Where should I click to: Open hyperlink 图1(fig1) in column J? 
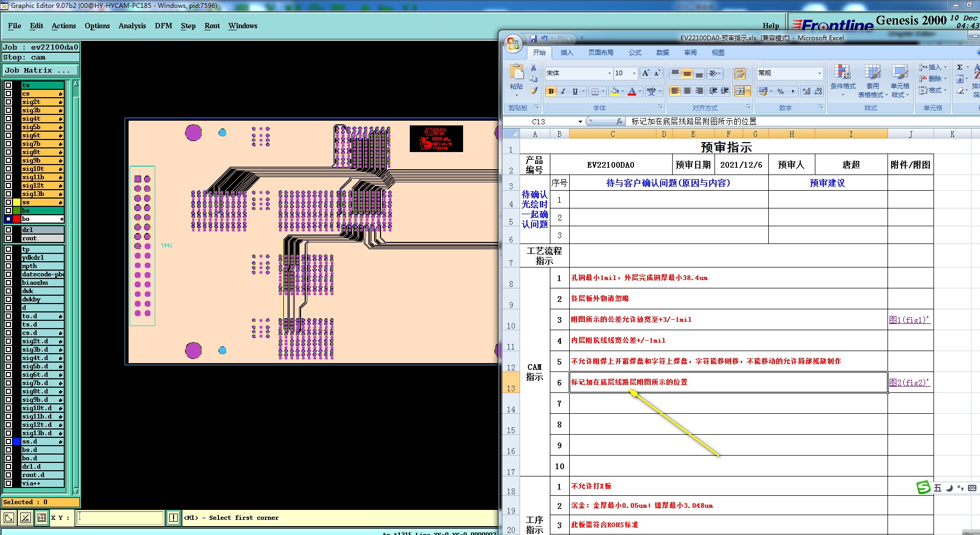point(909,320)
